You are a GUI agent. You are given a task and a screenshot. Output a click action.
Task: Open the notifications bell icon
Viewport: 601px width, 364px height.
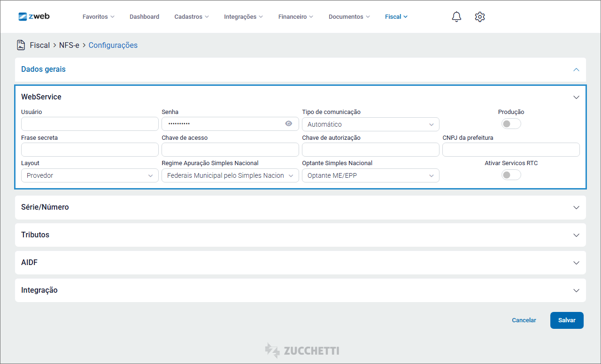(x=456, y=17)
